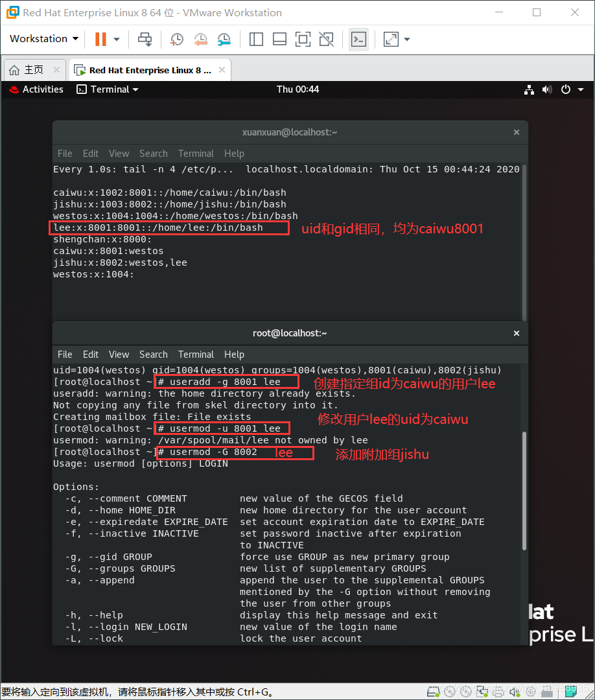This screenshot has width=595, height=700.
Task: Open File menu in root terminal
Action: [65, 355]
